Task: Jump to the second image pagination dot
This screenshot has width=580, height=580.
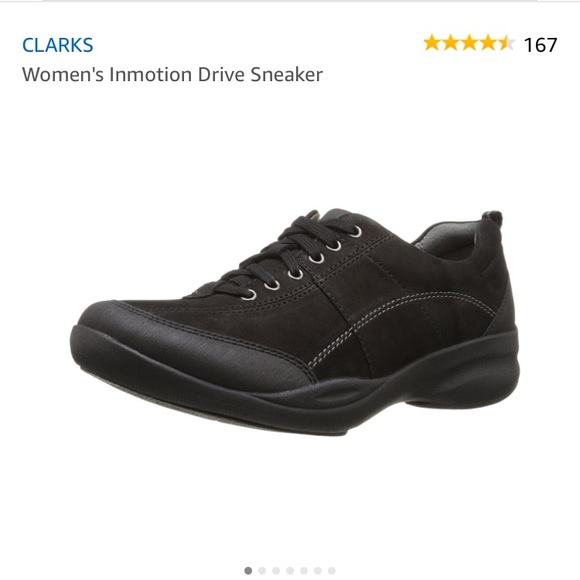Action: point(262,571)
